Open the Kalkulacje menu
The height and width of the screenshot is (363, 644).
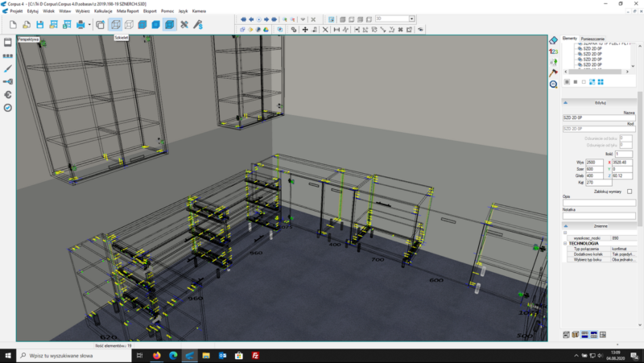pos(103,11)
